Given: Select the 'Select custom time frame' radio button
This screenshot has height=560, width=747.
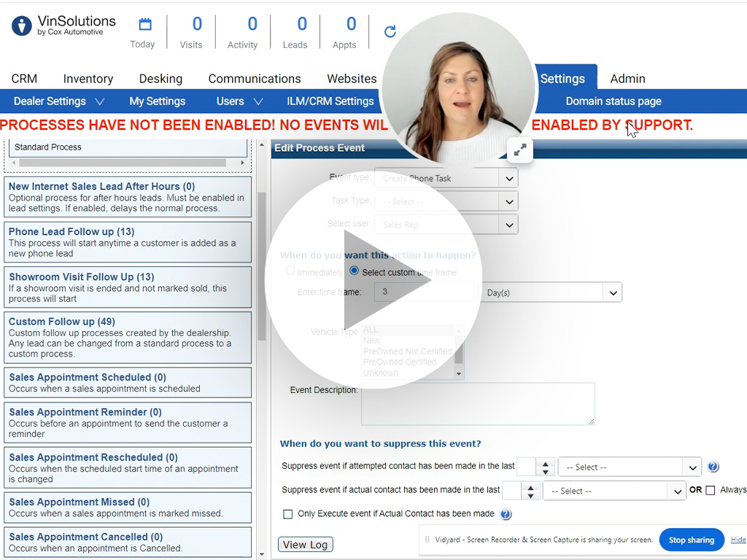Looking at the screenshot, I should click(x=354, y=271).
